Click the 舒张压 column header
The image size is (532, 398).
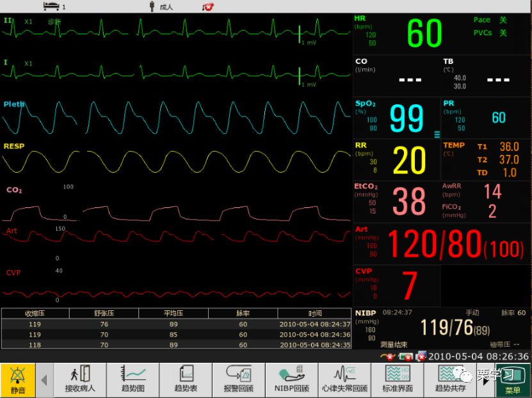[x=104, y=314]
